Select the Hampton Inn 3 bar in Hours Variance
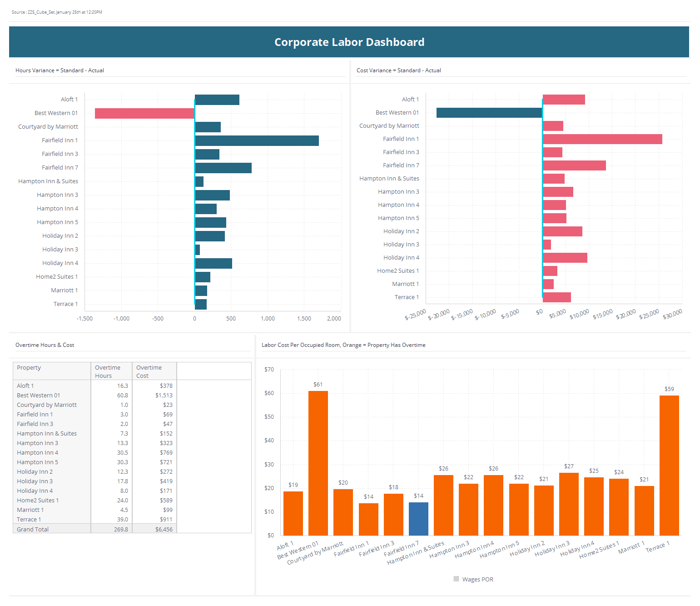700x606 pixels. point(212,195)
